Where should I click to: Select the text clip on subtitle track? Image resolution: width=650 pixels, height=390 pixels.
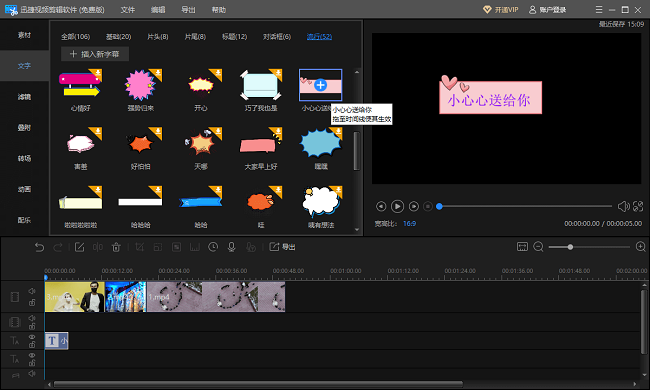pos(56,341)
